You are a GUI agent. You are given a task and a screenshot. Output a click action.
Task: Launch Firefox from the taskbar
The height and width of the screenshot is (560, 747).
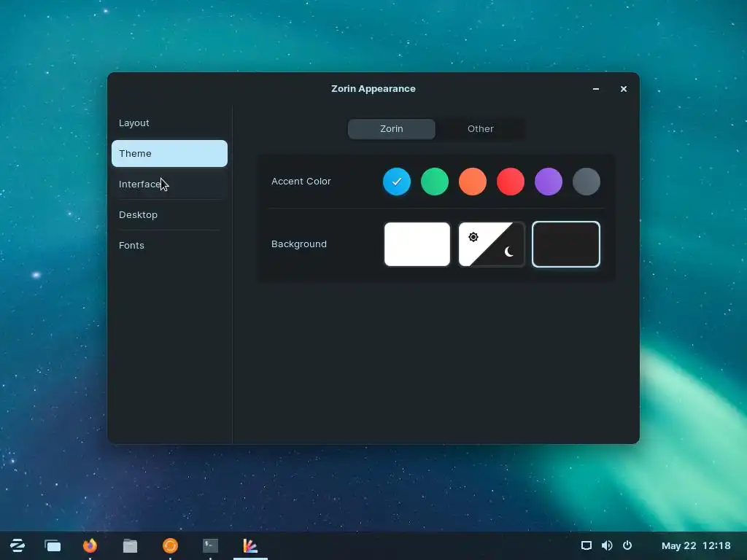pyautogui.click(x=90, y=545)
